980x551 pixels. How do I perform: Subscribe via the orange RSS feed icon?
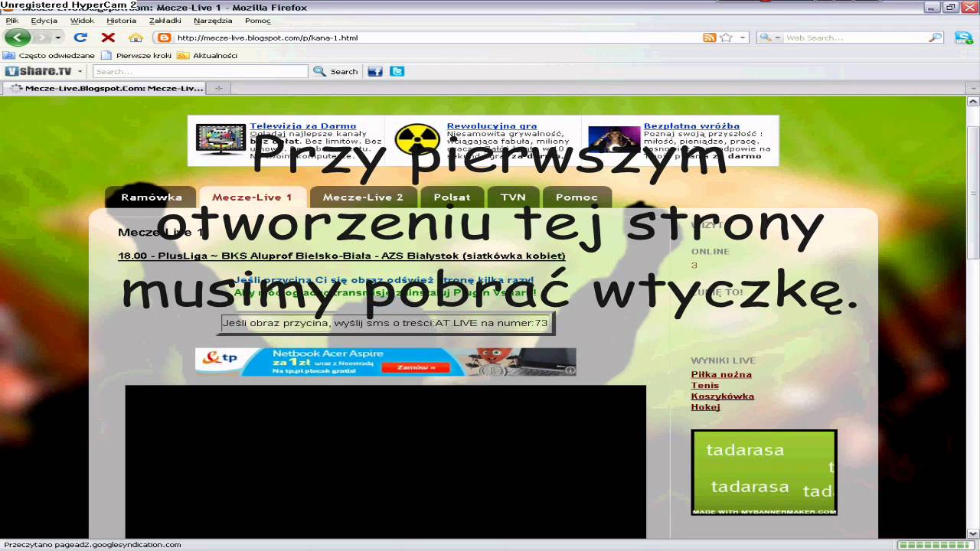tap(709, 37)
